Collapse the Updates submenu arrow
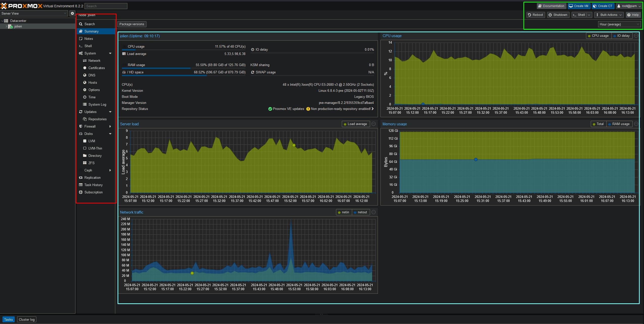Screen dimensions: 644x324 click(110, 112)
